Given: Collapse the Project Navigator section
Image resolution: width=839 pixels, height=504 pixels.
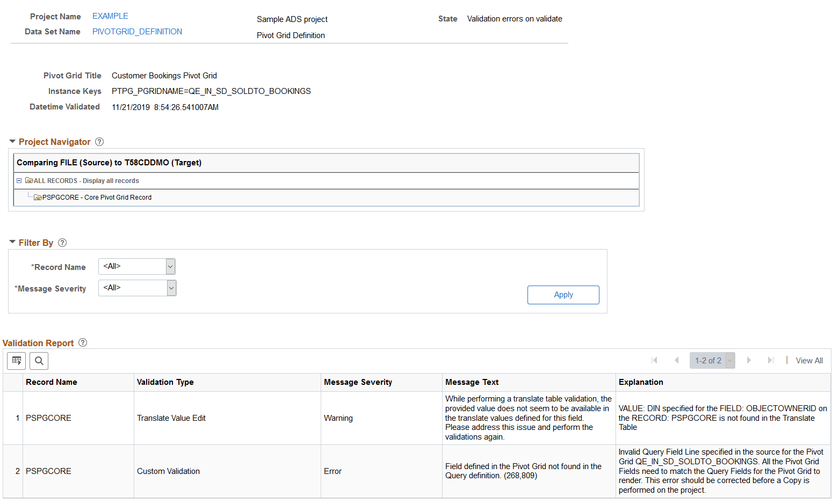Looking at the screenshot, I should [12, 141].
